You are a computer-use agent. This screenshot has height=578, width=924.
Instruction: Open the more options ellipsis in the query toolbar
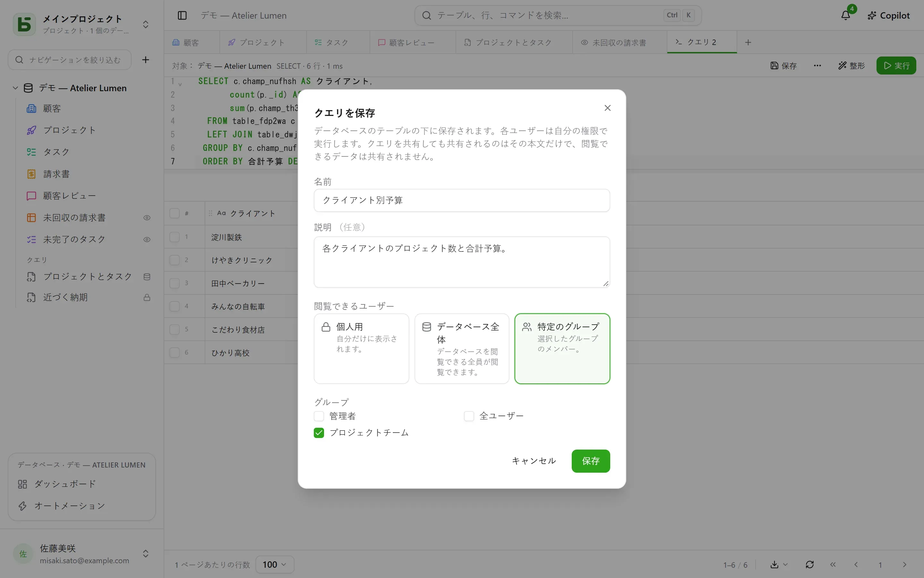(x=817, y=66)
